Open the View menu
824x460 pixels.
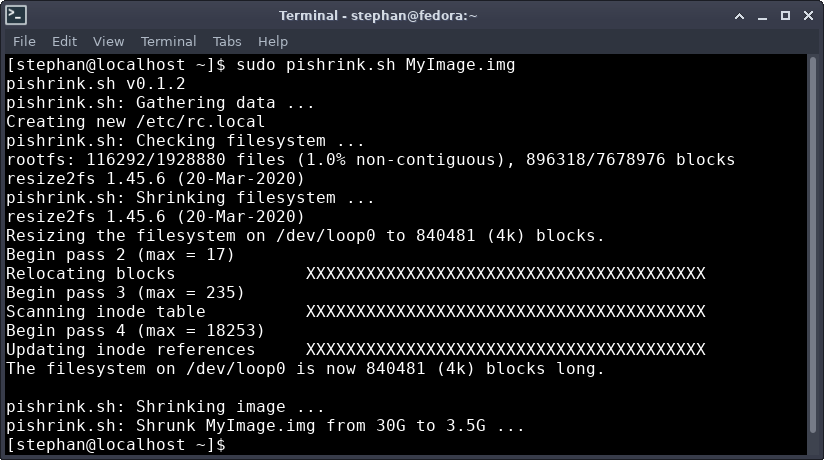[x=108, y=41]
